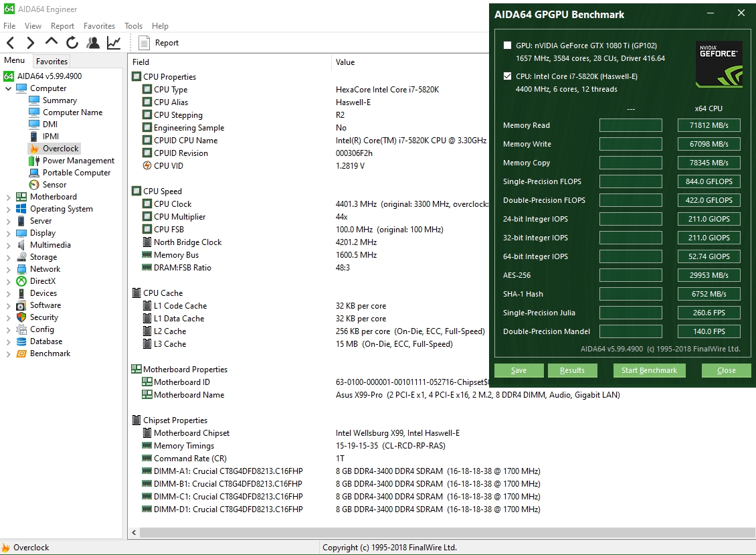756x555 pixels.
Task: Expand the Motherboard tree node
Action: tap(9, 197)
